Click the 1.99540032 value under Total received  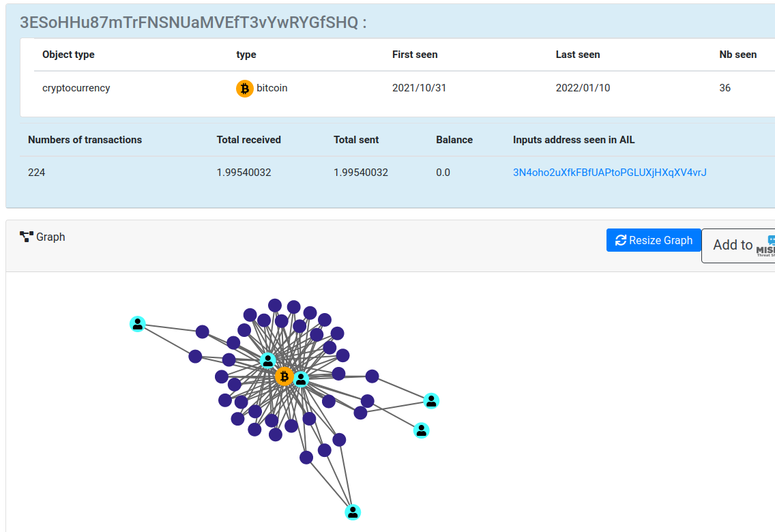click(244, 173)
